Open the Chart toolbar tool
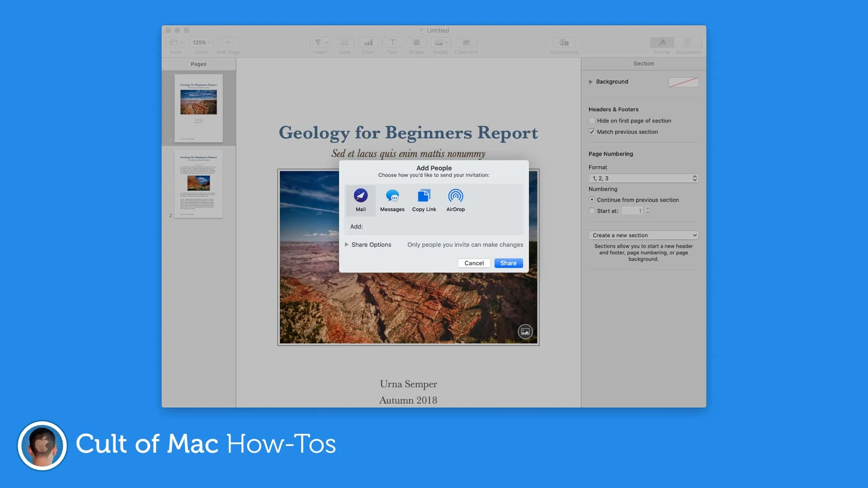This screenshot has height=488, width=868. (x=368, y=42)
